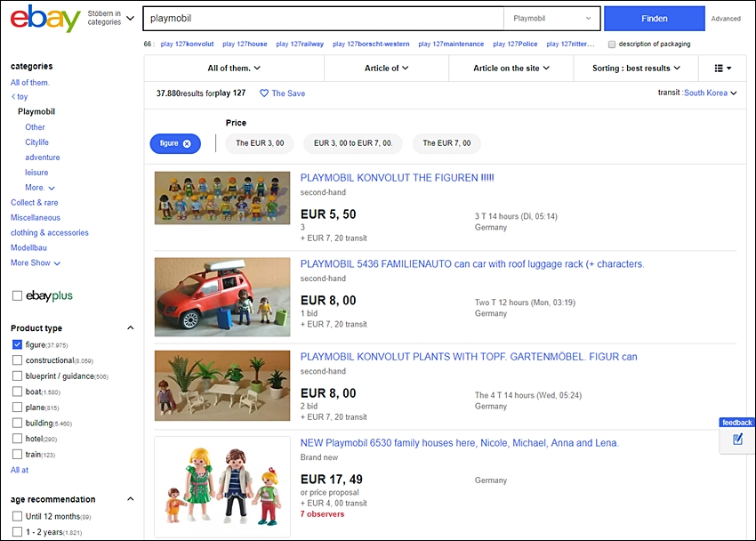Expand More Show categories

click(36, 262)
